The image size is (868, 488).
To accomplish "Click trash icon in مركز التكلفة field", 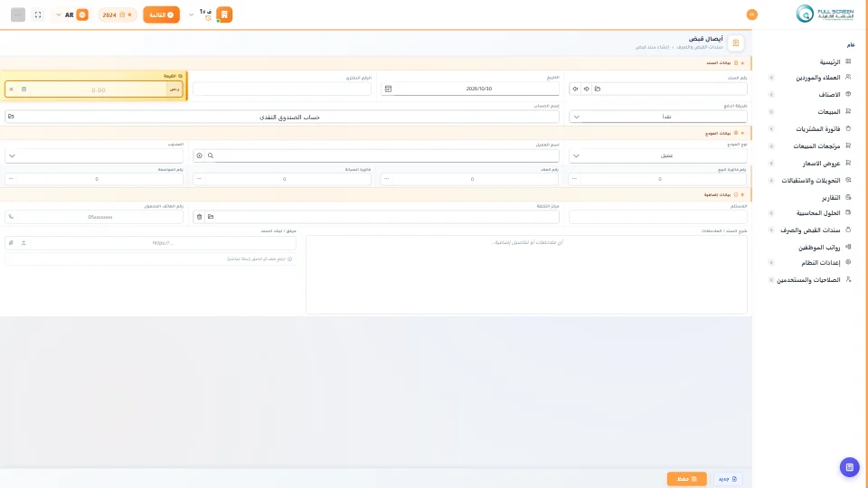I will [x=199, y=217].
